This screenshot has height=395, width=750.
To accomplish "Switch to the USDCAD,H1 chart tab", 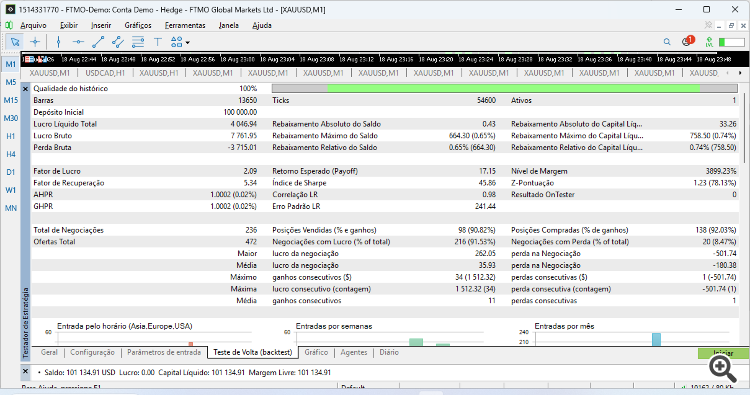I will pyautogui.click(x=105, y=73).
